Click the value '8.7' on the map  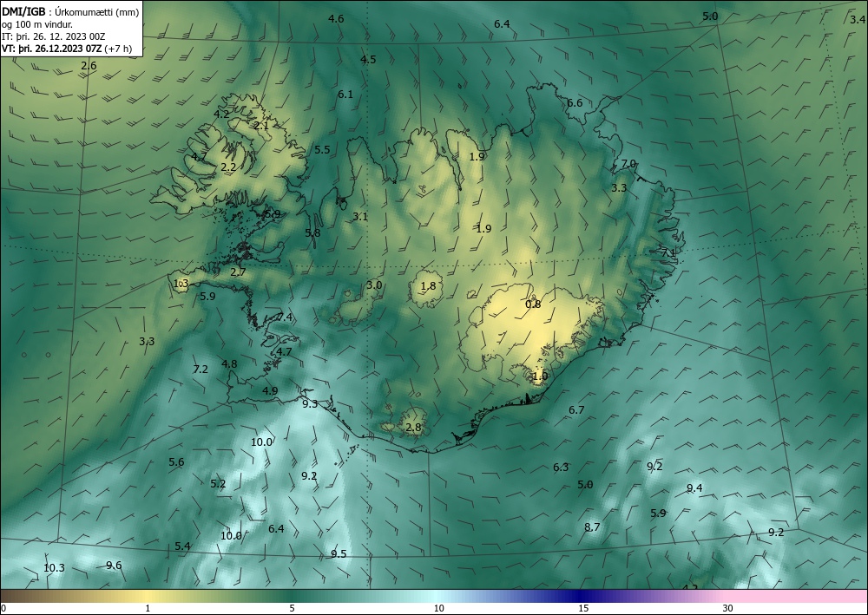coord(592,527)
